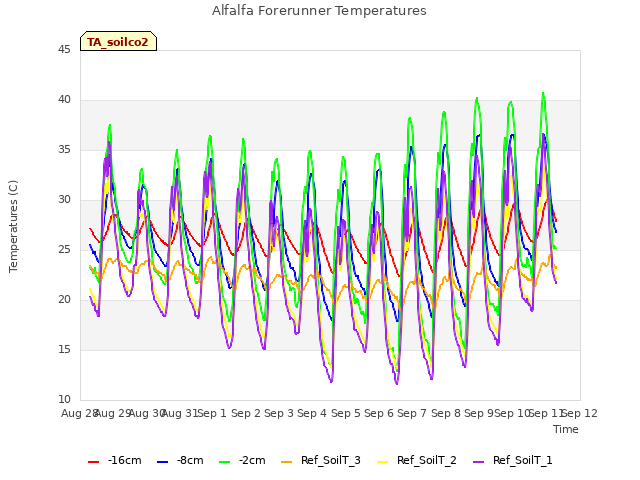Click the chart title Alfalfa Forerunner Temperatures
Screen dimensions: 640x480
pyautogui.click(x=319, y=10)
